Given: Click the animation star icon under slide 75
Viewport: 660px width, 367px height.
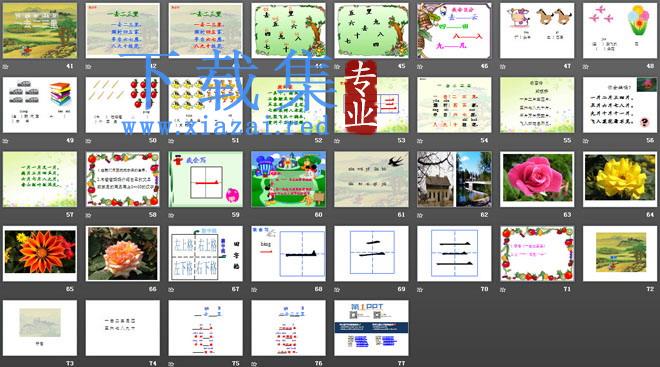Looking at the screenshot, I should (x=171, y=363).
